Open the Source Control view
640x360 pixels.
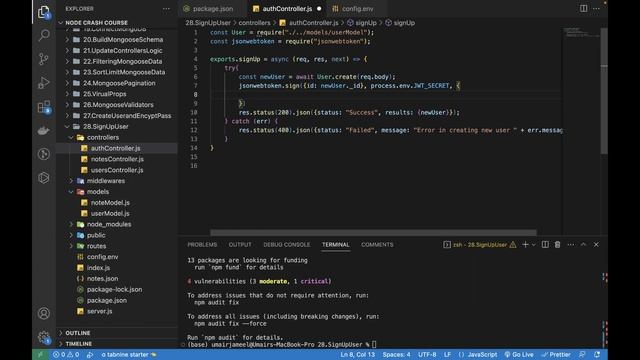point(44,59)
